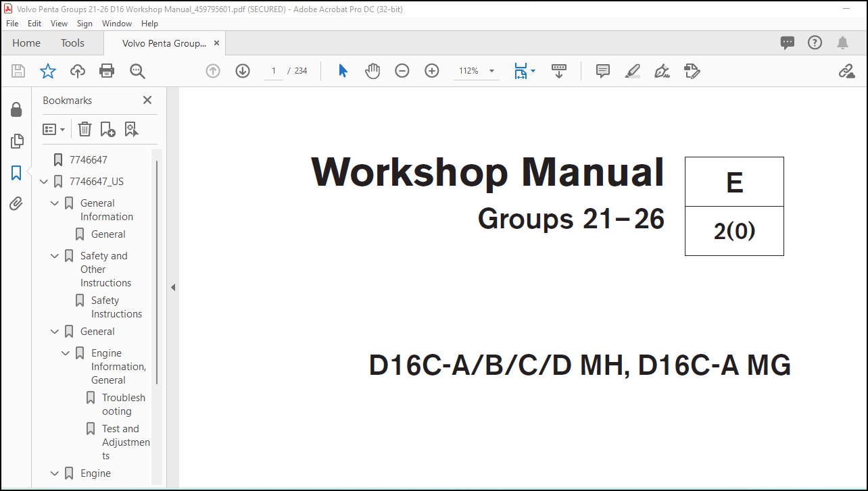Go to previous page arrow
The width and height of the screenshot is (868, 491).
click(213, 71)
